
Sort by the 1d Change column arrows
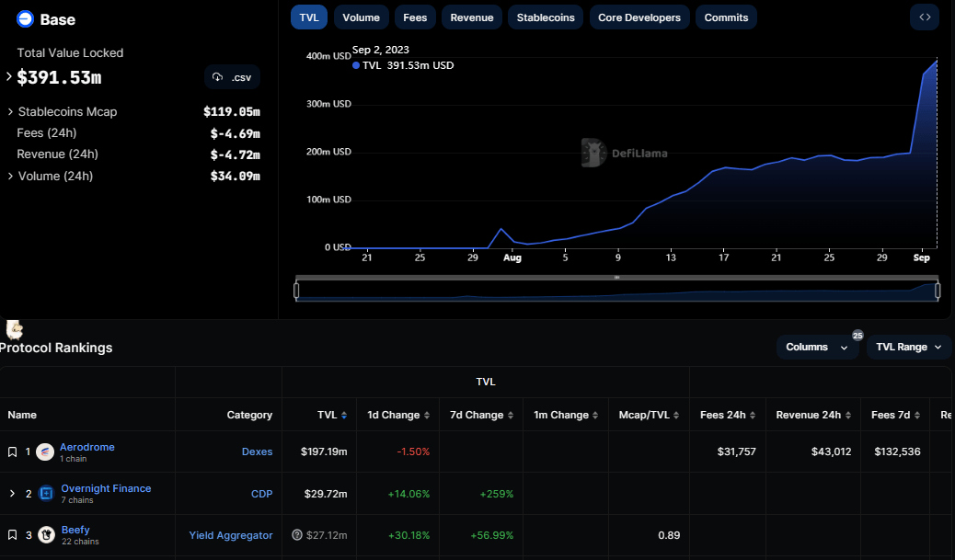pos(427,416)
